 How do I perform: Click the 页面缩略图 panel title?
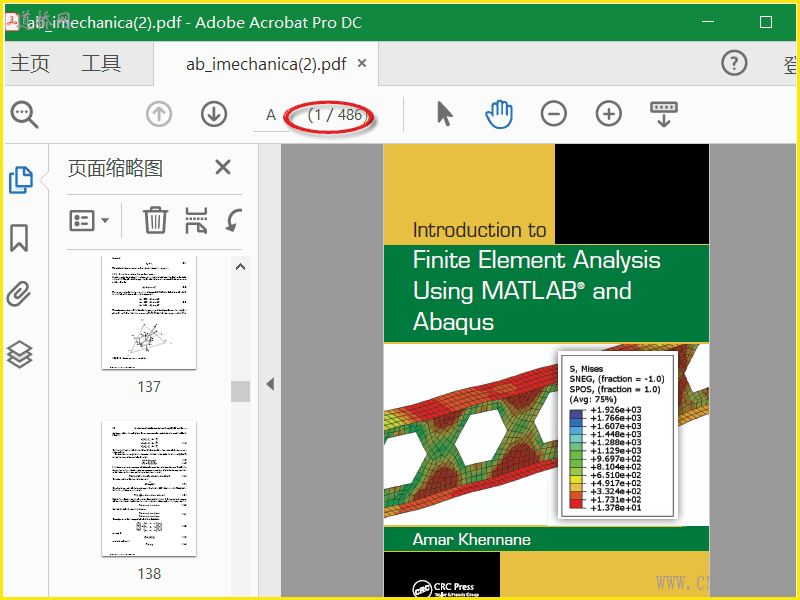click(115, 168)
